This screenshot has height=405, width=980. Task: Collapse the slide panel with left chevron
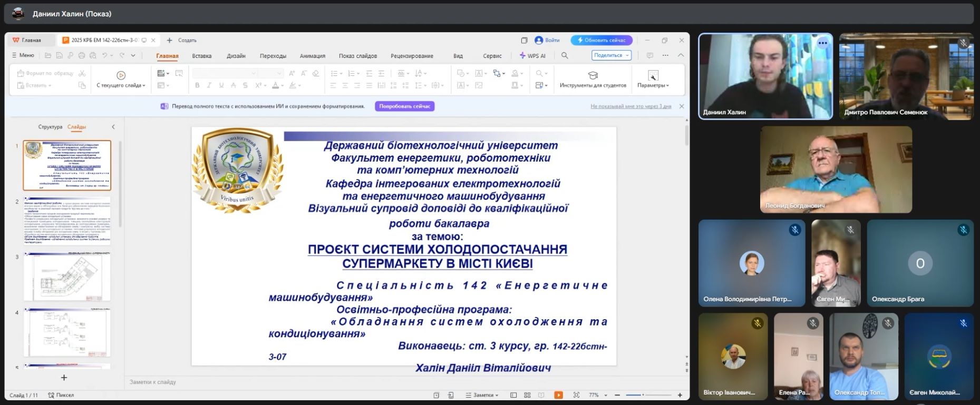tap(113, 127)
